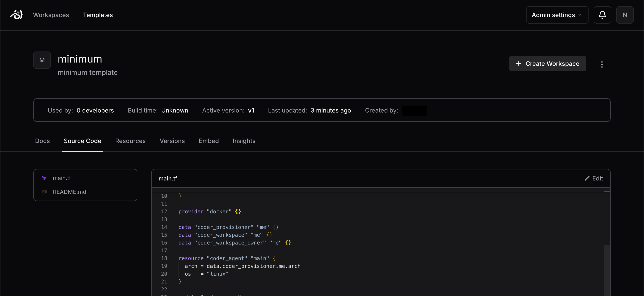The image size is (644, 296).
Task: Open the notifications bell
Action: coord(602,15)
